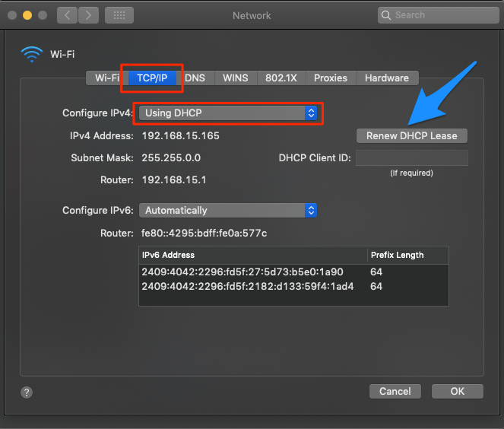
Task: Click the Cancel button
Action: pyautogui.click(x=395, y=392)
